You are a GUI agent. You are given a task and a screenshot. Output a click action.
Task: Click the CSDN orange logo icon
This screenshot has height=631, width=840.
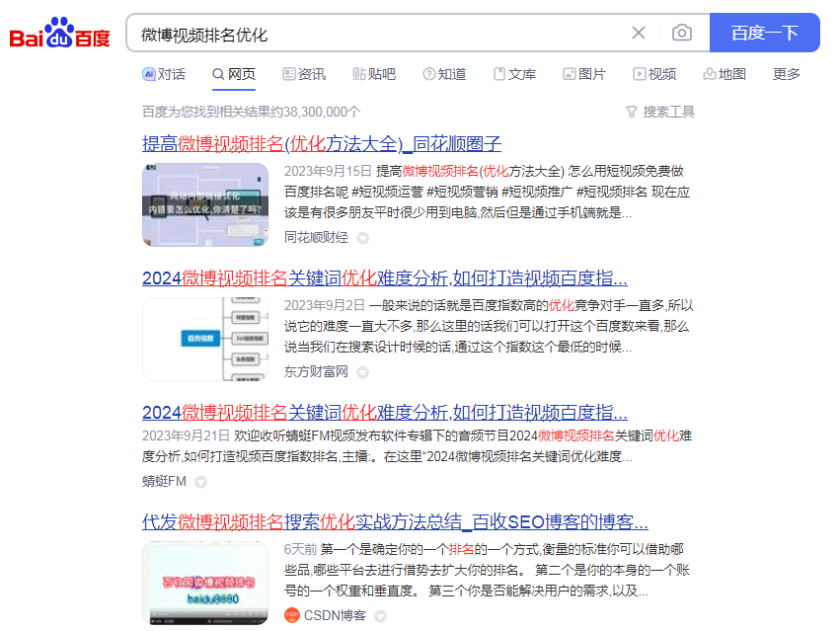(292, 615)
